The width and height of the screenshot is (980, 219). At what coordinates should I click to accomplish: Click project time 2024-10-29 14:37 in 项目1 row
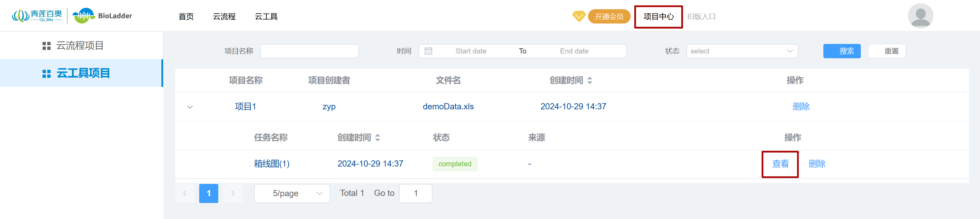tap(573, 107)
